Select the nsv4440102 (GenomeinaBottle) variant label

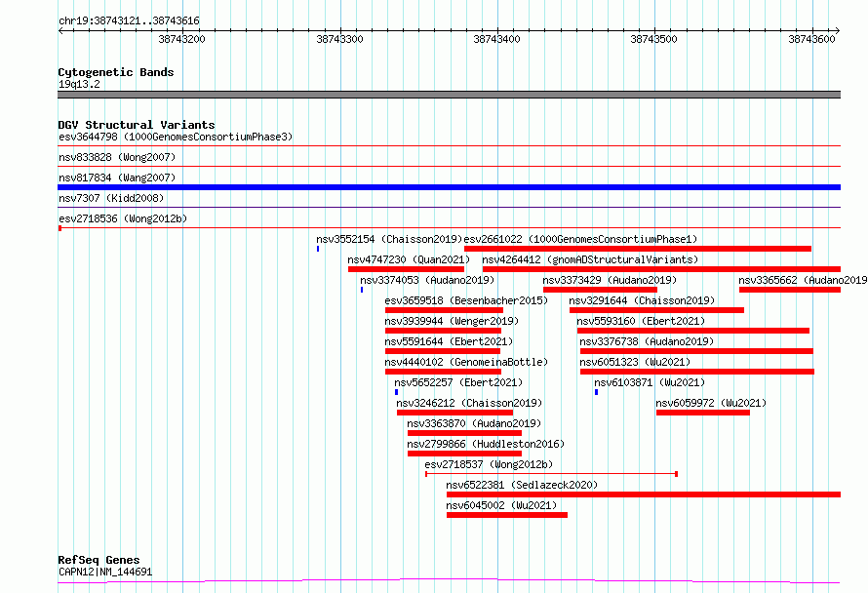click(x=466, y=362)
